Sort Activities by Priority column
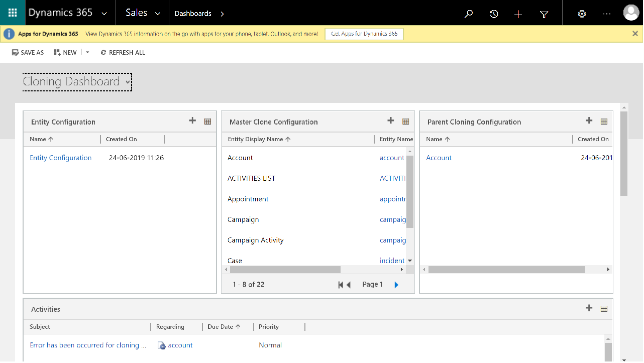 pyautogui.click(x=269, y=326)
